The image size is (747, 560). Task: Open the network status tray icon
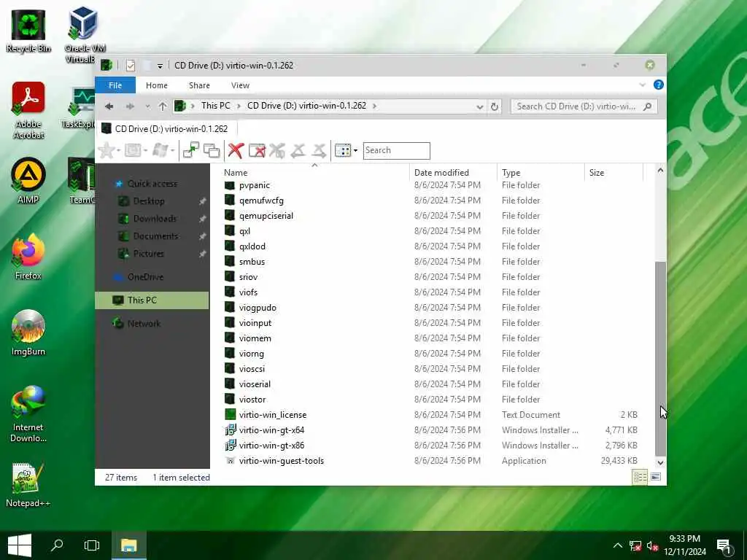coord(635,545)
